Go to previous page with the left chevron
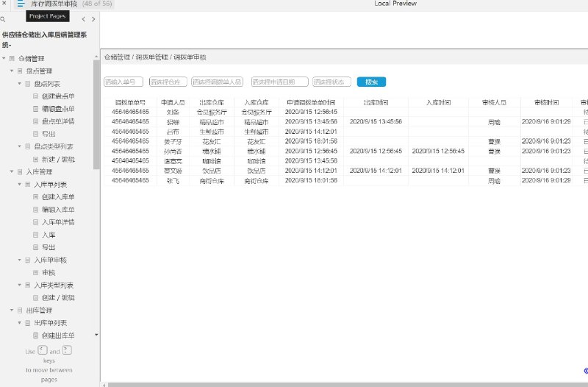The width and height of the screenshot is (588, 387). 83,19
